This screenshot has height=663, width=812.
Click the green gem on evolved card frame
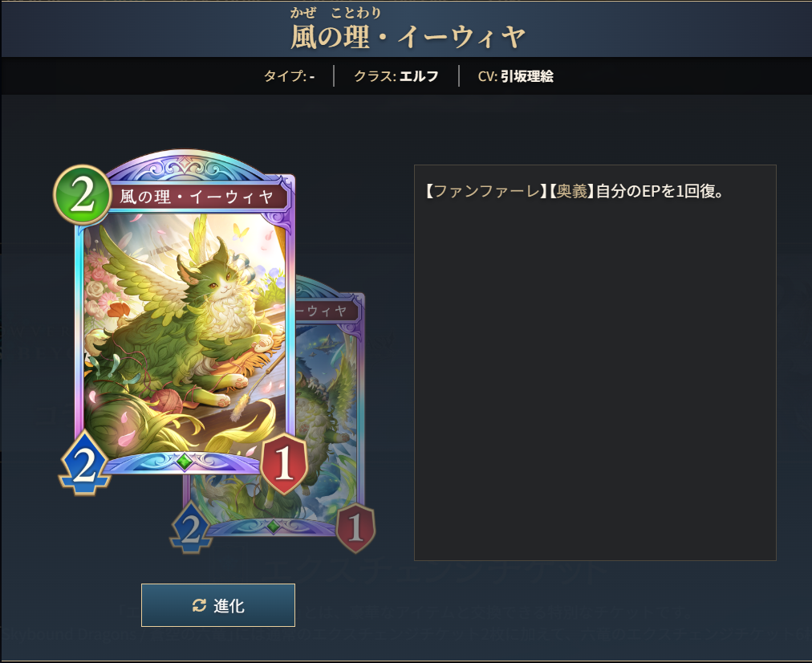point(273,527)
